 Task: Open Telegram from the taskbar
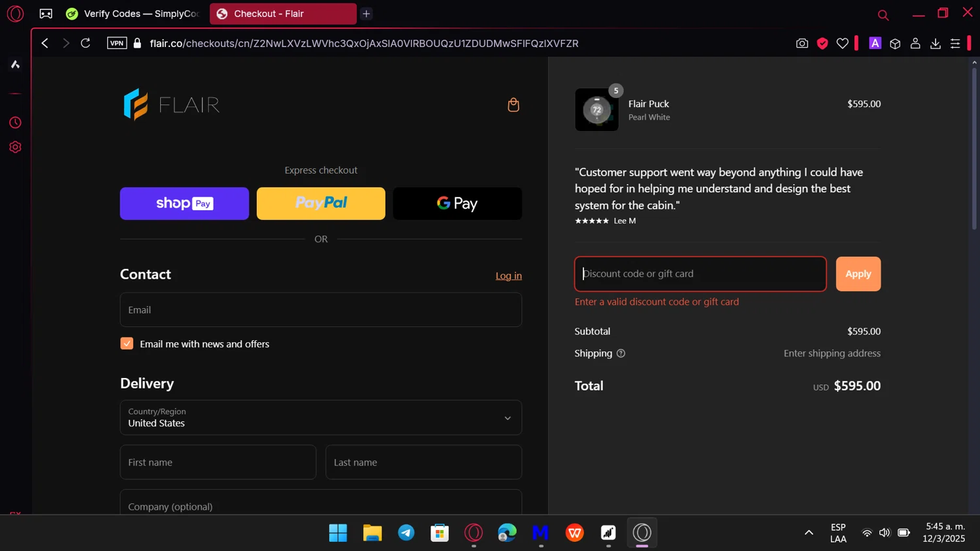point(406,533)
